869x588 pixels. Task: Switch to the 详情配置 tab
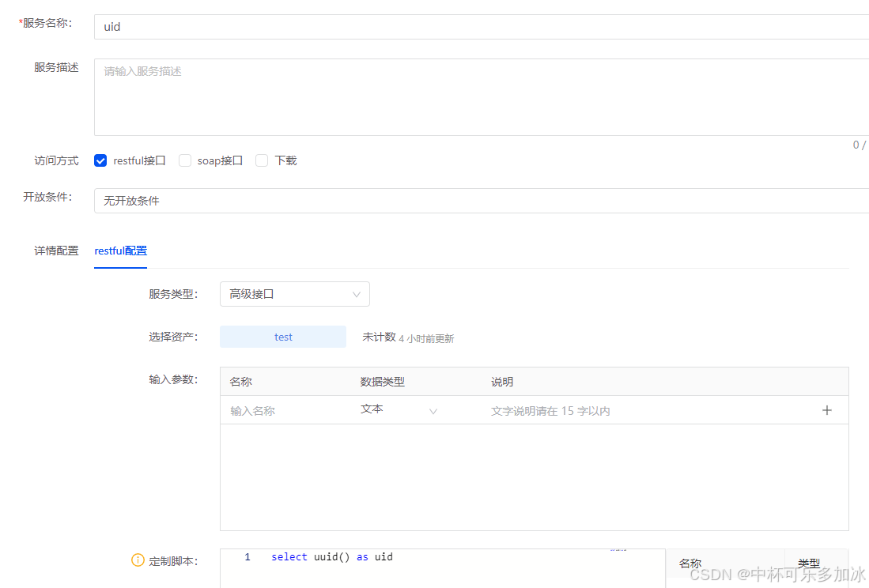(x=56, y=251)
